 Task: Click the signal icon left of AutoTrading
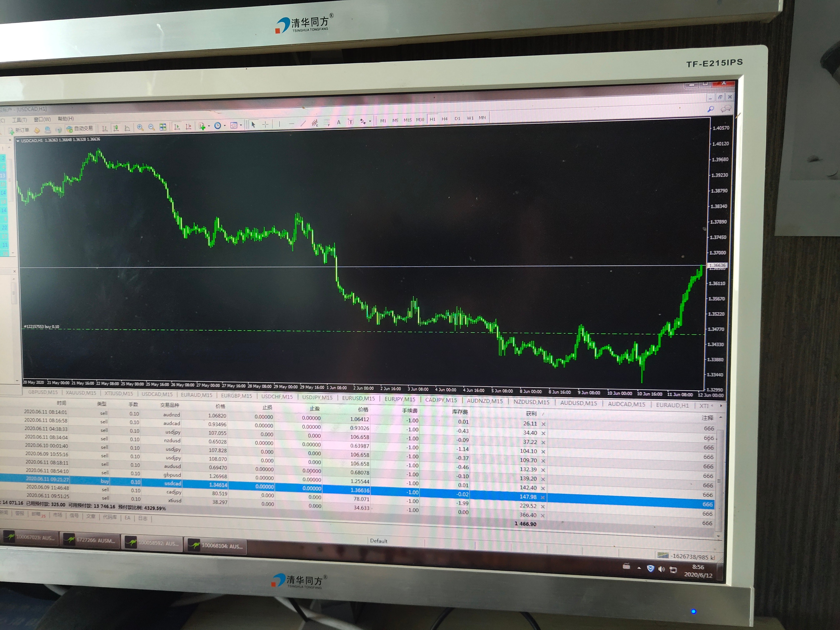(58, 130)
